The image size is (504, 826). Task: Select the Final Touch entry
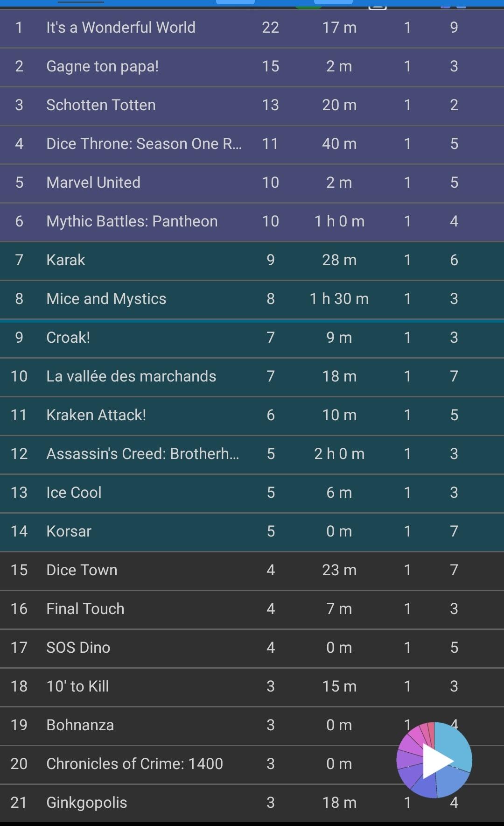point(252,609)
